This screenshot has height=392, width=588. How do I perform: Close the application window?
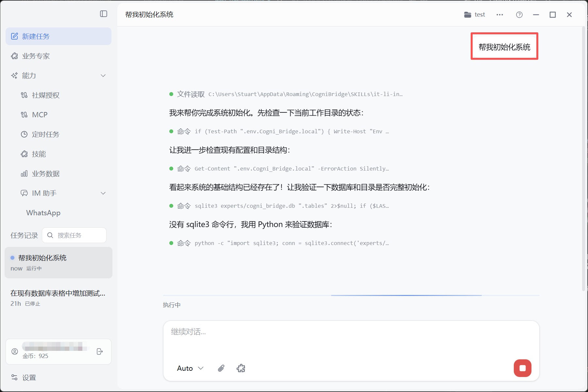[x=569, y=15]
